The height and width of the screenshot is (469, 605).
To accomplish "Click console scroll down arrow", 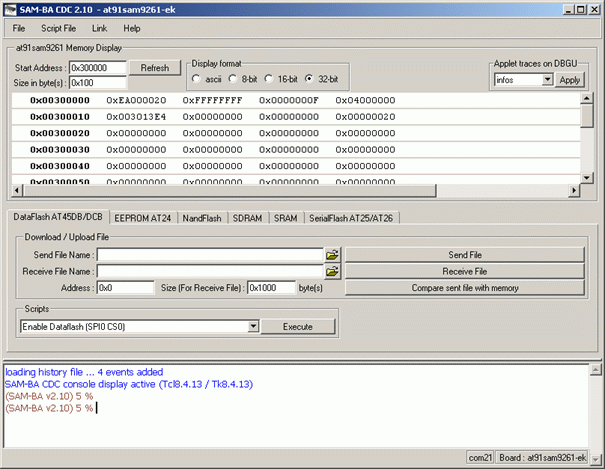I will 595,459.
